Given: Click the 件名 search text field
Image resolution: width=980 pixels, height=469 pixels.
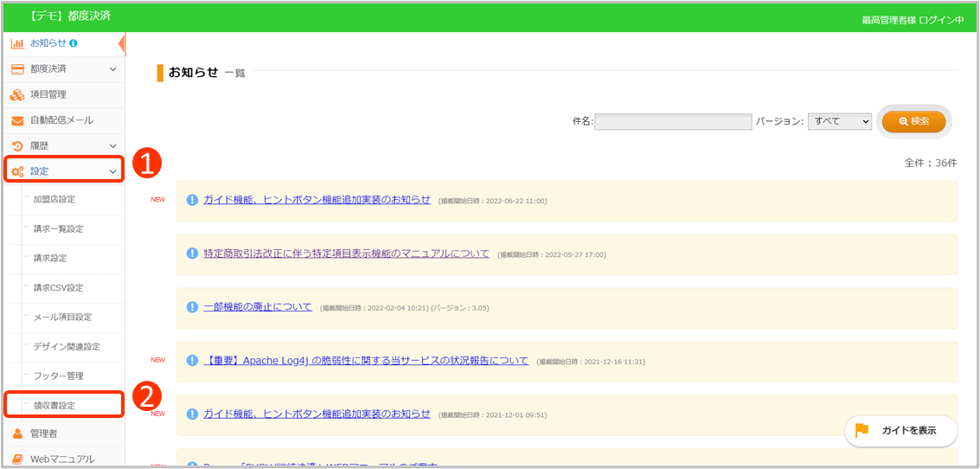Looking at the screenshot, I should (673, 122).
